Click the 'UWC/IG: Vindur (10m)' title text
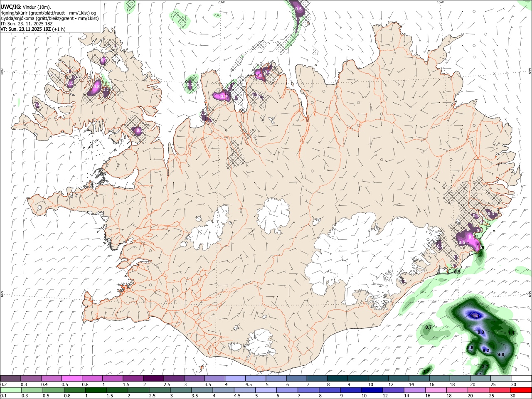The height and width of the screenshot is (399, 532). (25, 7)
